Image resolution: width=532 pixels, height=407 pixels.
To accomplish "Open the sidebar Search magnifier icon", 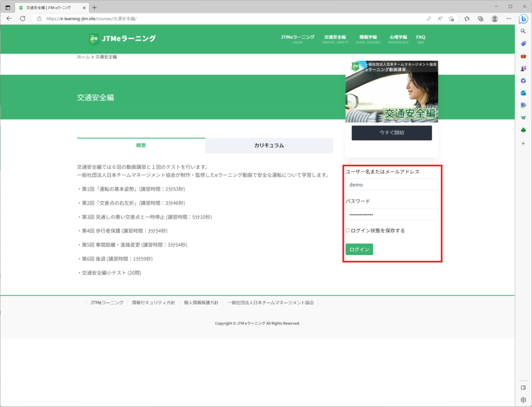I will (x=523, y=31).
